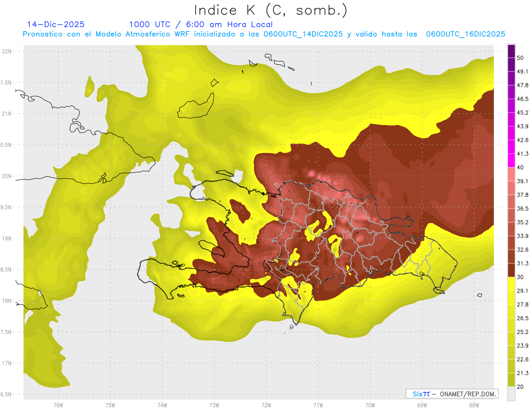
Task: Click the "21.3" color scale value
Action: point(523,373)
